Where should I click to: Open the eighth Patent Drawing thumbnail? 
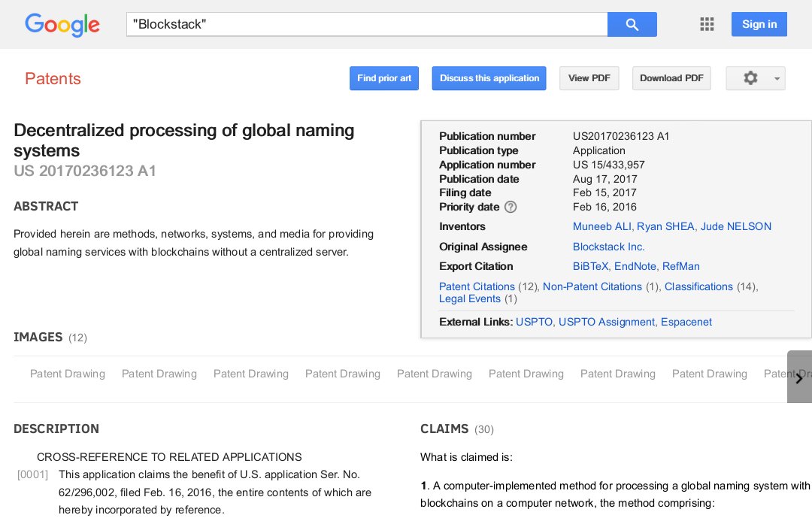[709, 374]
